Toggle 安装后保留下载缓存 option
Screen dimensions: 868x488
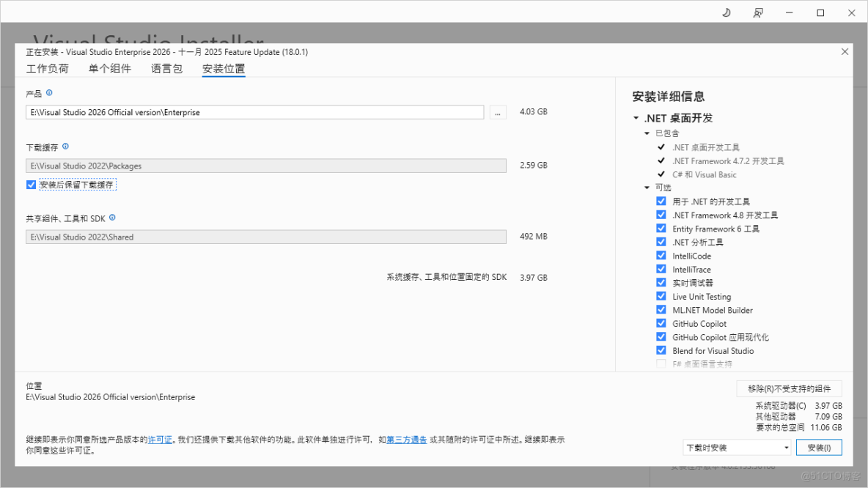[30, 185]
